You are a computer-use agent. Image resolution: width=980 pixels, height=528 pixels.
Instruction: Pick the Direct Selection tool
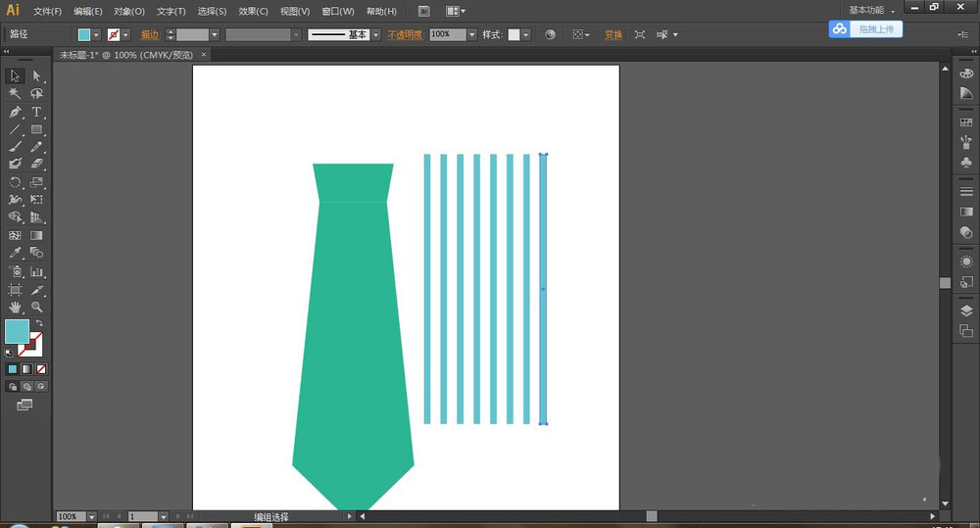pyautogui.click(x=36, y=75)
